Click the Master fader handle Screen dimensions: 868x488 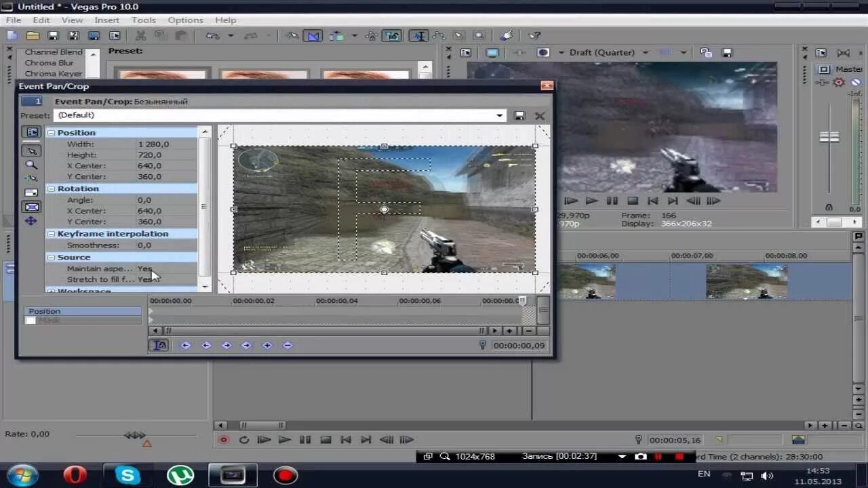click(829, 136)
